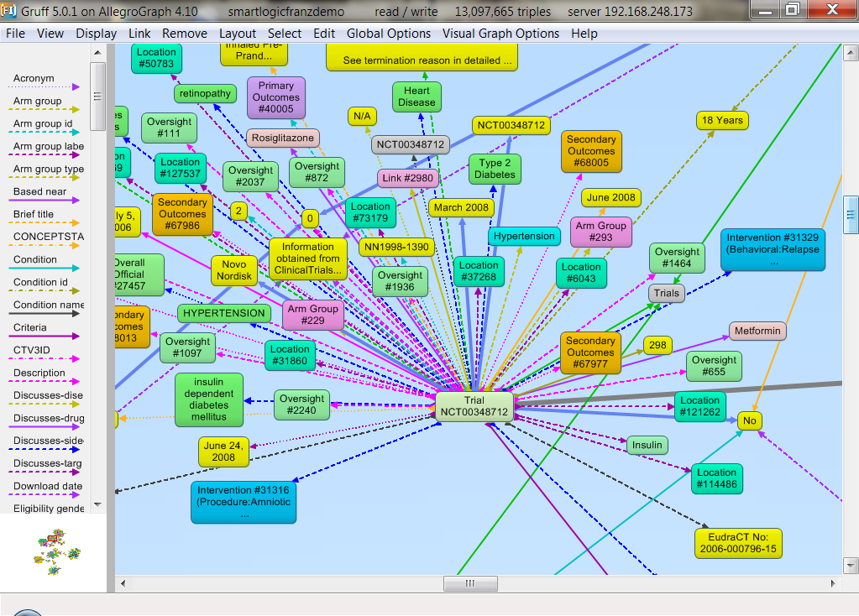Click the Criteria predicate in legend
859x616 pixels.
[x=30, y=328]
